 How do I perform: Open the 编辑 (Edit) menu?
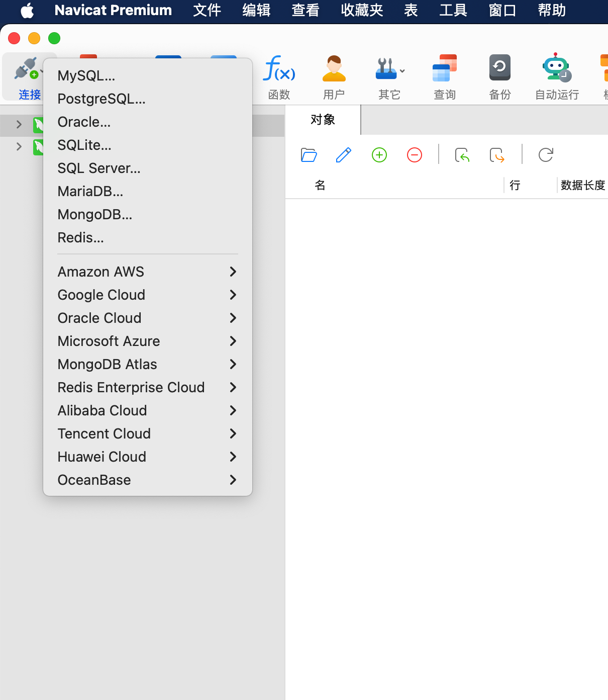pos(256,11)
